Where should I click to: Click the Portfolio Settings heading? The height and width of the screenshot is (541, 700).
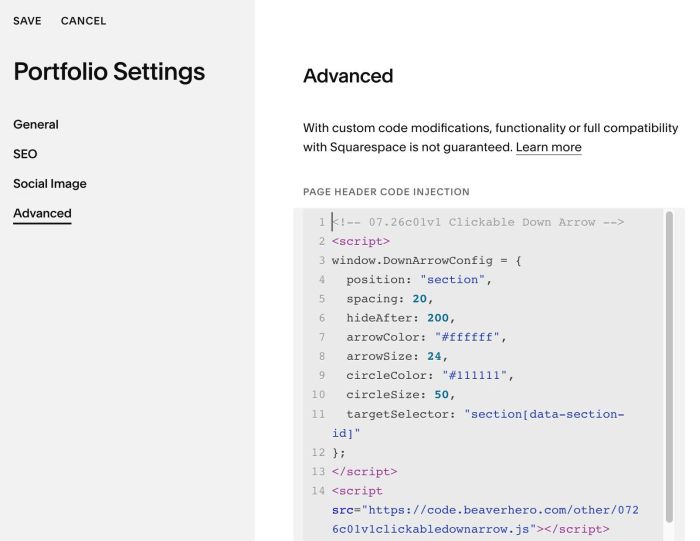click(109, 71)
